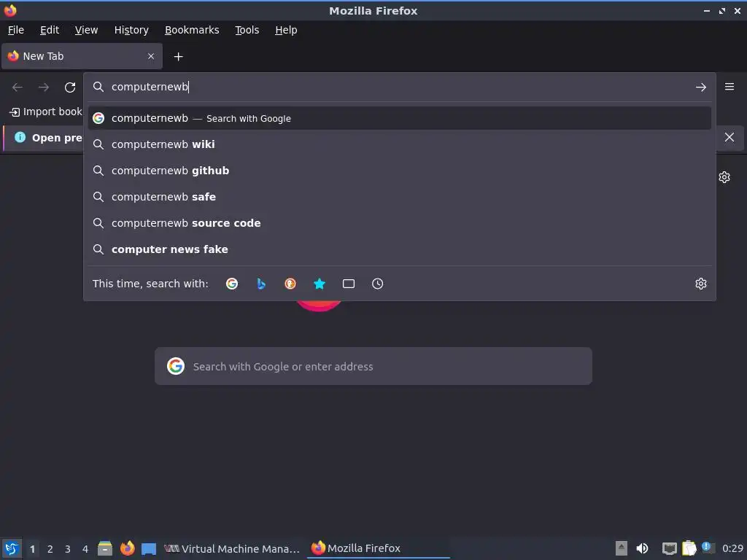Click the address bar text field

tap(399, 87)
